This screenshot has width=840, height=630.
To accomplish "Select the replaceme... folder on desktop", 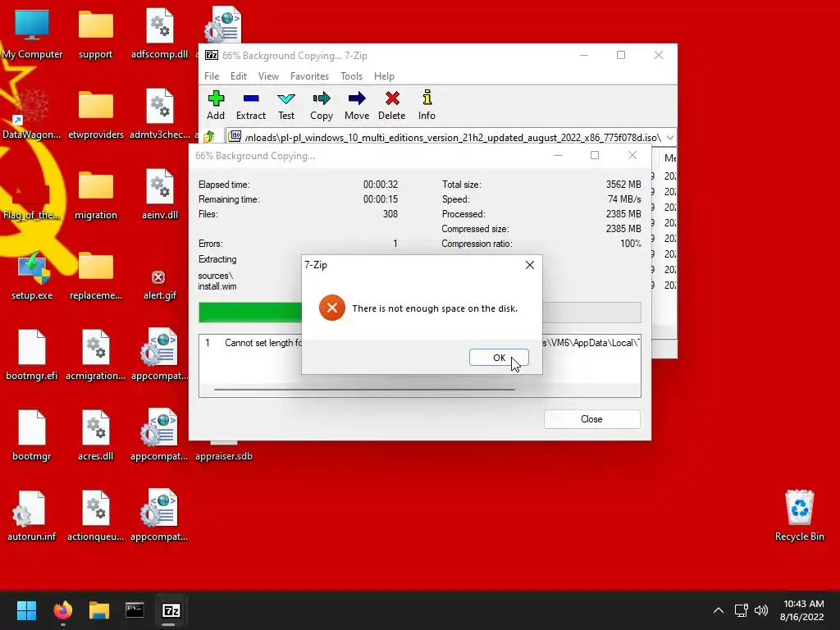I will 95,276.
